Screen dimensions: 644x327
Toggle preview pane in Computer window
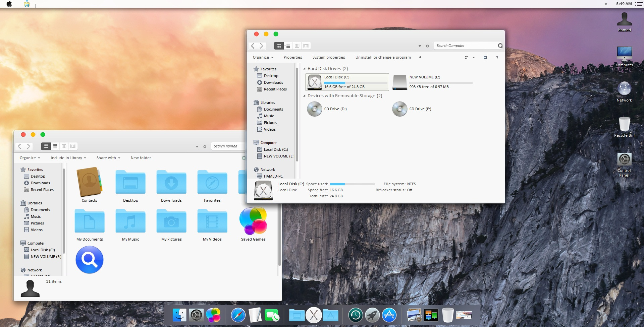click(x=485, y=57)
